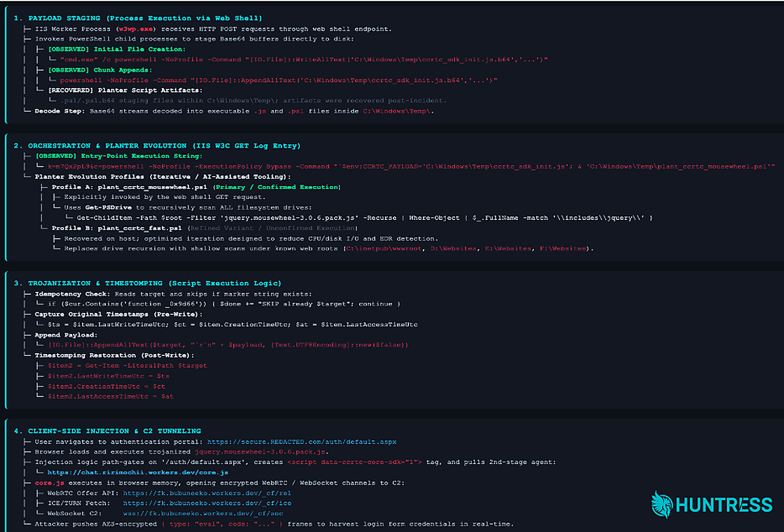Select the 'Get-ChildItem -Path $root -Filter' command line

pyautogui.click(x=365, y=218)
